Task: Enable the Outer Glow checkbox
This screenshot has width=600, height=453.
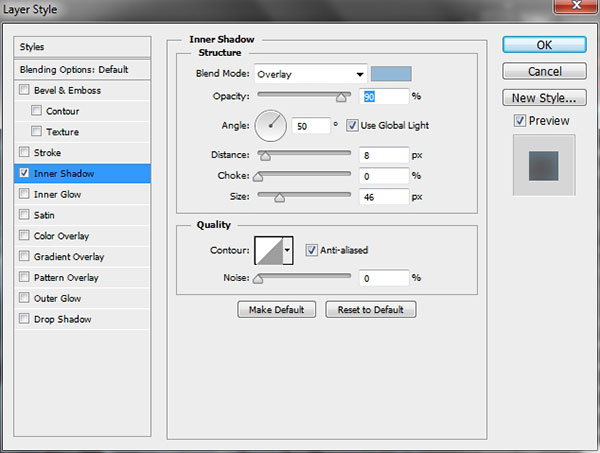Action: click(x=24, y=298)
